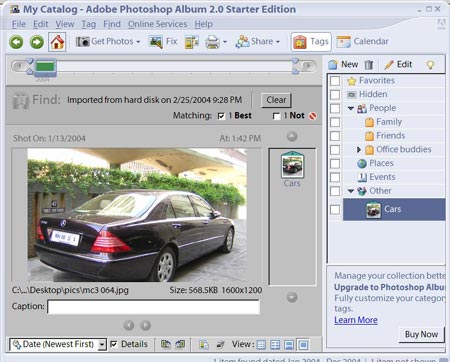Check the Hidden tag checkbox
Viewport: 450px width, 362px height.
point(335,95)
